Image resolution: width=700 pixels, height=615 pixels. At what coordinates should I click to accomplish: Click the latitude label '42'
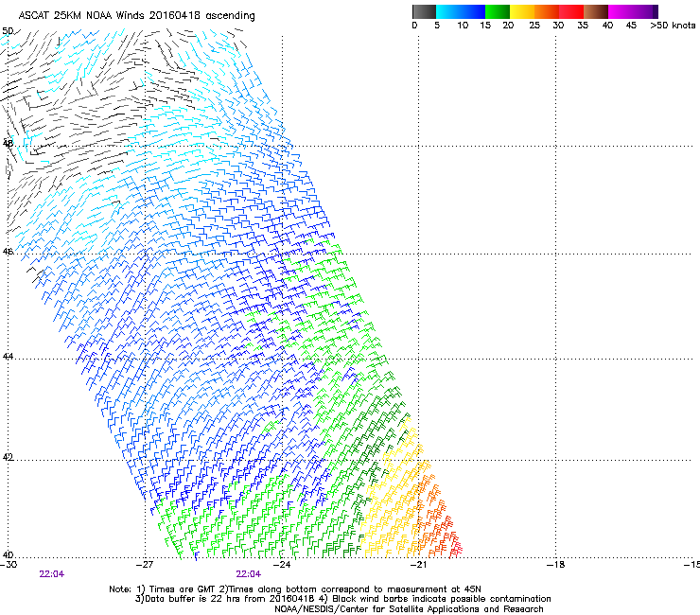pyautogui.click(x=8, y=457)
